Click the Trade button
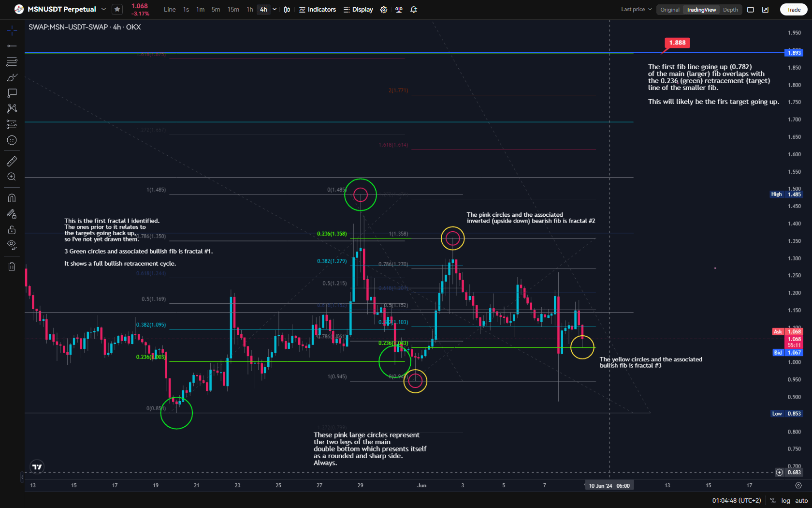This screenshot has width=812, height=508. [794, 10]
